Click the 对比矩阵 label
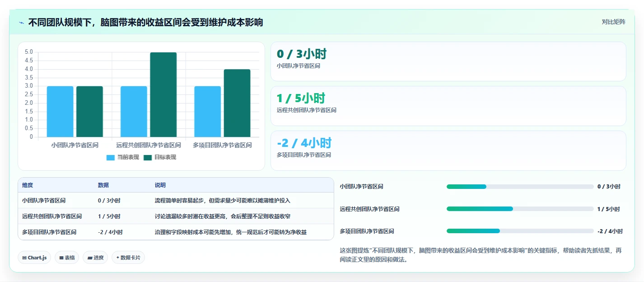644x282 pixels. (614, 22)
